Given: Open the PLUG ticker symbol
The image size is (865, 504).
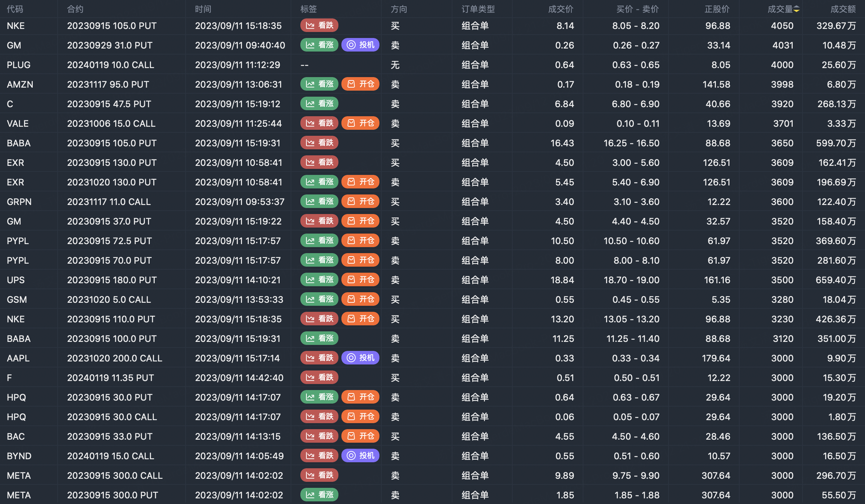Looking at the screenshot, I should [x=18, y=65].
